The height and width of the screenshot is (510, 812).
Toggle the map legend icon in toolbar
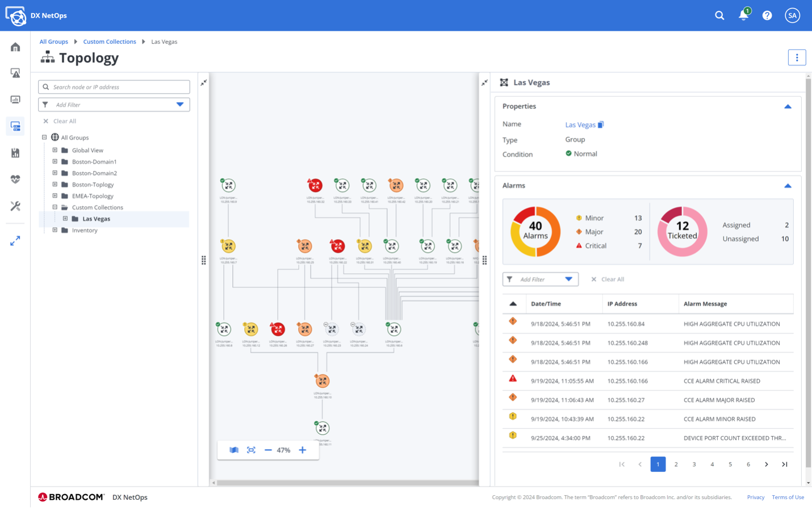234,450
